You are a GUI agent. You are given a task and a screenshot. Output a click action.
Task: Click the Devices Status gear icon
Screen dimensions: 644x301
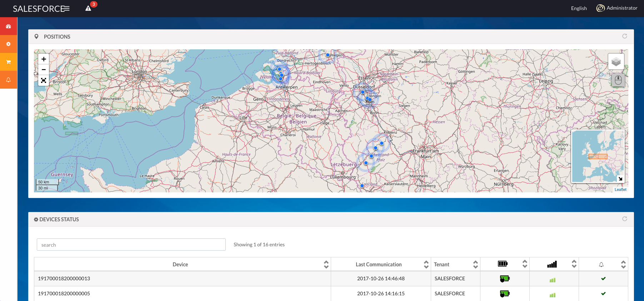click(36, 219)
